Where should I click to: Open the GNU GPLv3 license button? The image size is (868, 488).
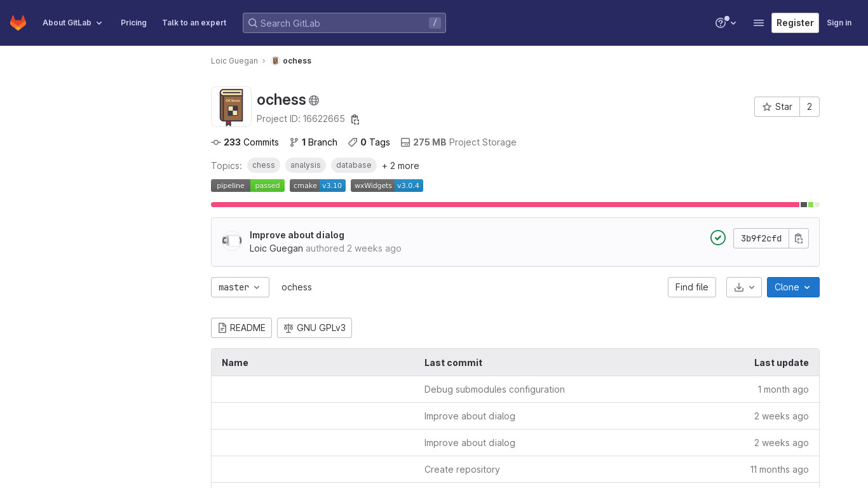point(315,328)
